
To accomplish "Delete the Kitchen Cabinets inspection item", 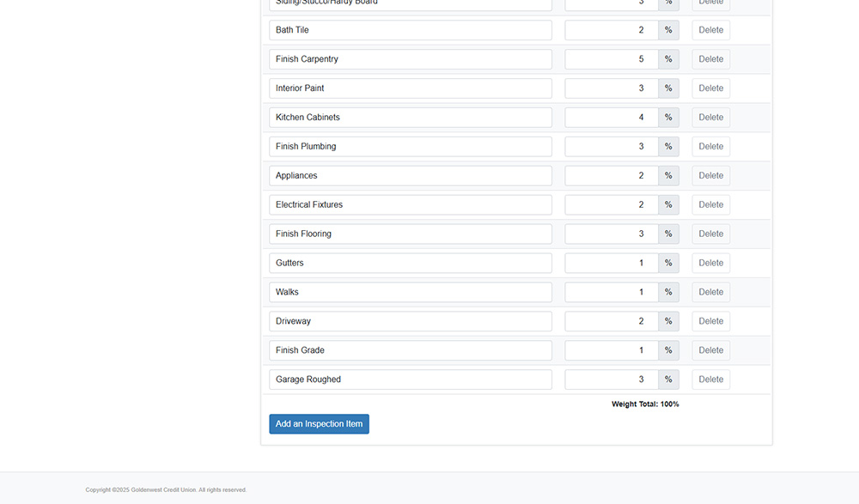I will (710, 117).
